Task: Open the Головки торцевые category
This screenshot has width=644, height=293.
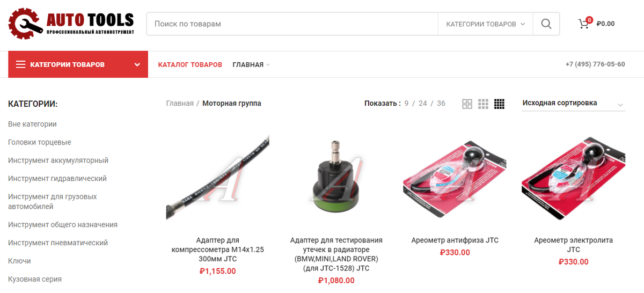Action: pos(40,142)
